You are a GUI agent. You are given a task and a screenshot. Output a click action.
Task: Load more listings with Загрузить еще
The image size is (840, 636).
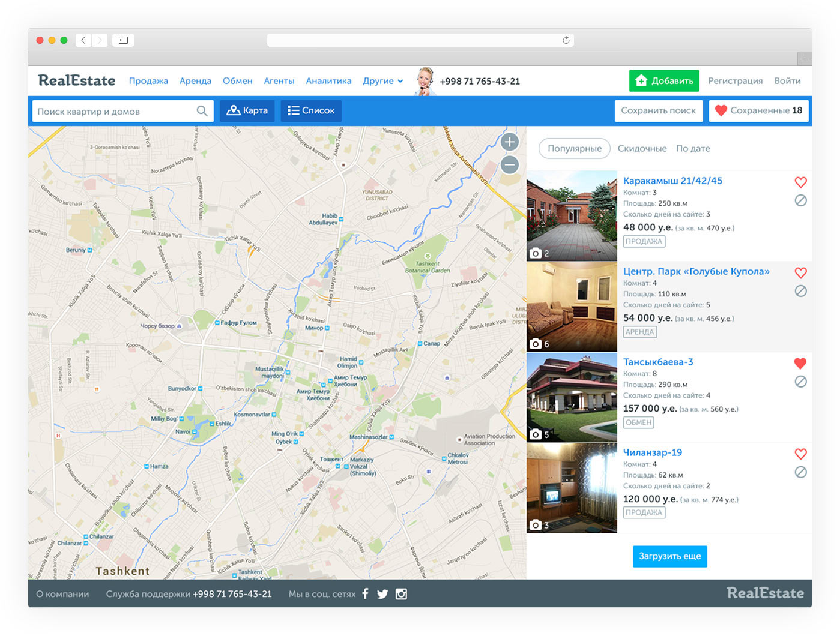tap(669, 556)
